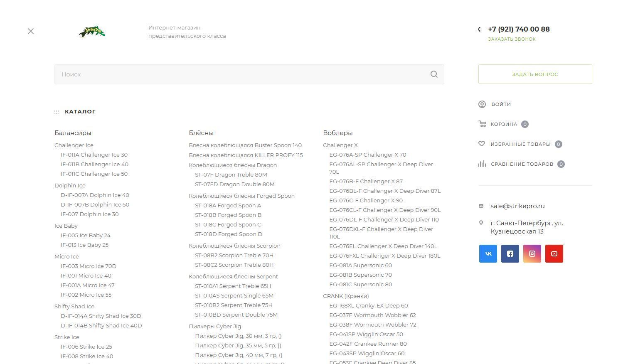The width and height of the screenshot is (623, 364).
Task: Click the location pin icon
Action: (x=481, y=223)
